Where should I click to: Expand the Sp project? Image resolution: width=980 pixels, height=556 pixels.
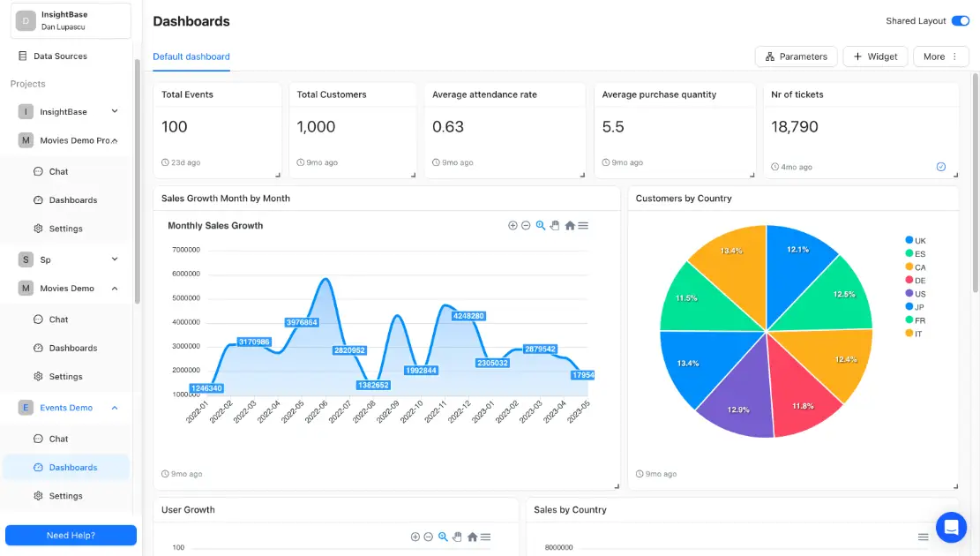click(x=114, y=259)
